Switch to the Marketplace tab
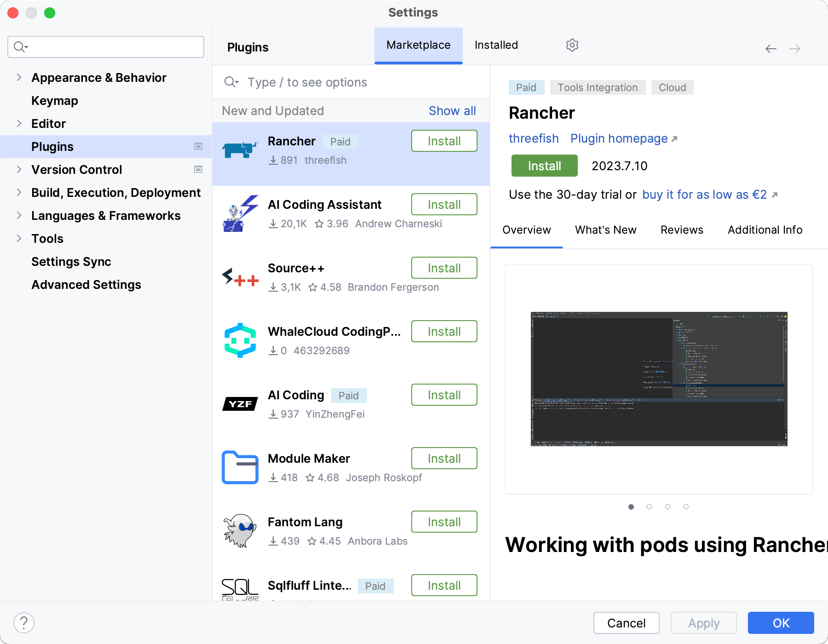The image size is (828, 644). click(419, 45)
